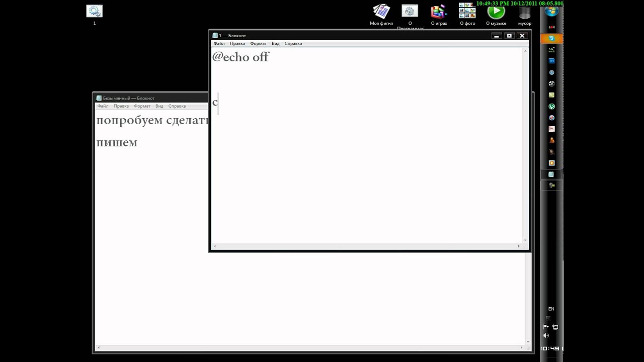This screenshot has height=362, width=644.
Task: Click left scroll arrow in Безымянный notepad
Action: click(x=99, y=348)
